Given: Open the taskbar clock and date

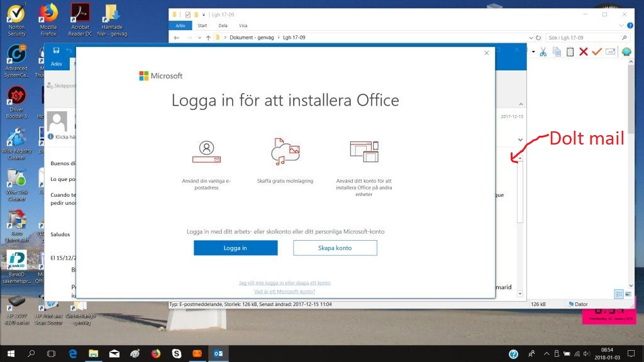Looking at the screenshot, I should (607, 353).
